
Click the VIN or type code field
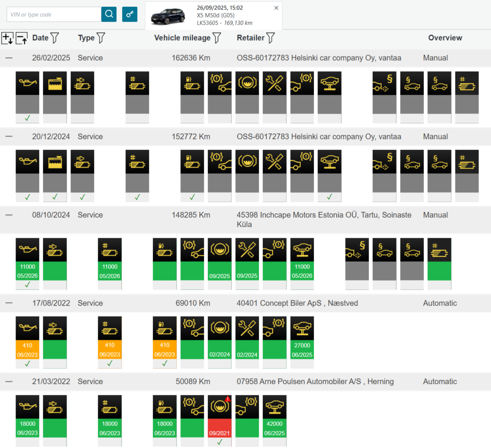coord(54,15)
